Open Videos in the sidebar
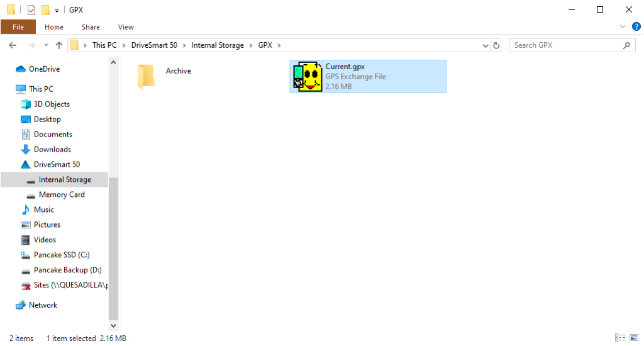 pos(45,240)
